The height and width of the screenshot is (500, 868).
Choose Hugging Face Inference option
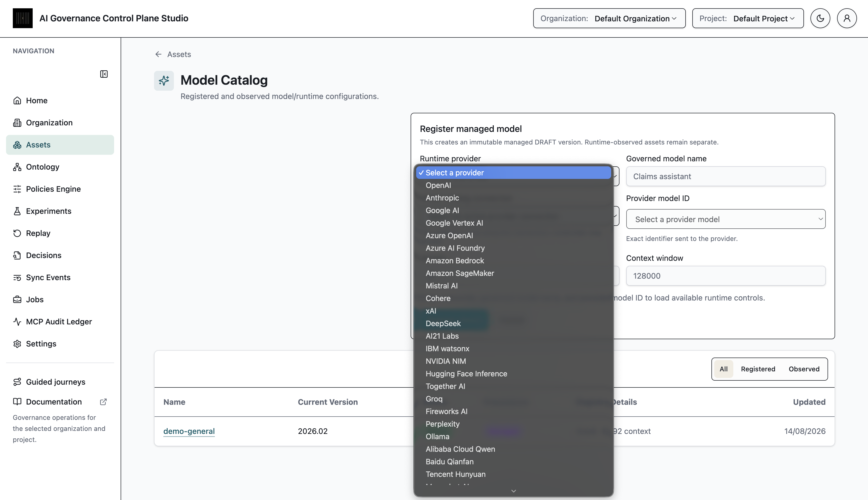click(513, 374)
